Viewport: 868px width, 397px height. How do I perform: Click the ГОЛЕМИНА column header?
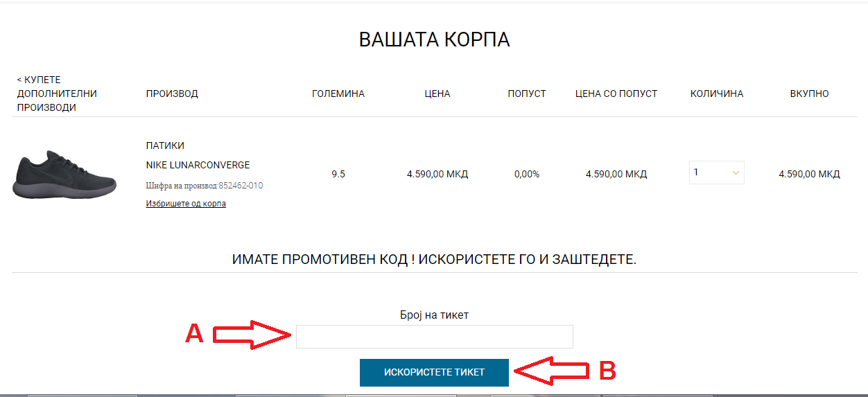click(338, 94)
